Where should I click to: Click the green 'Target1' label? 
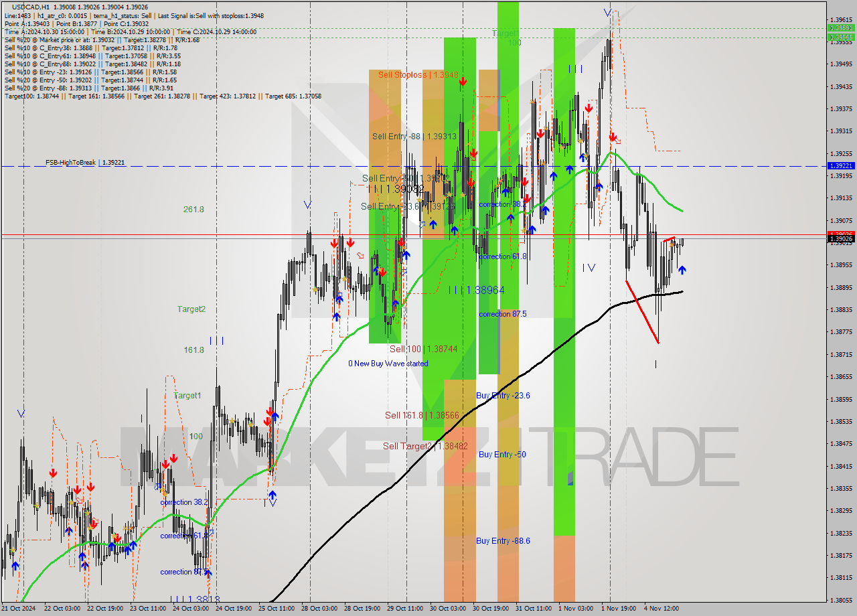click(187, 396)
